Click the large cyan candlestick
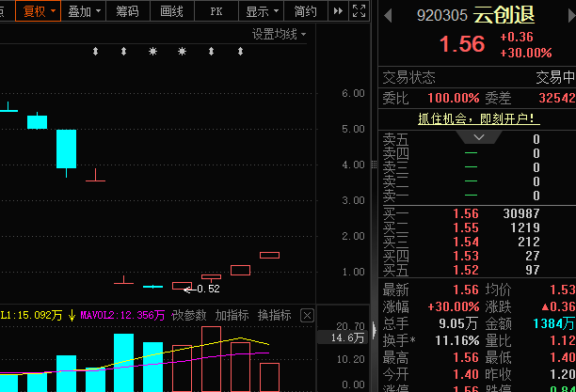Viewport: 576px width, 392px height. (x=66, y=149)
